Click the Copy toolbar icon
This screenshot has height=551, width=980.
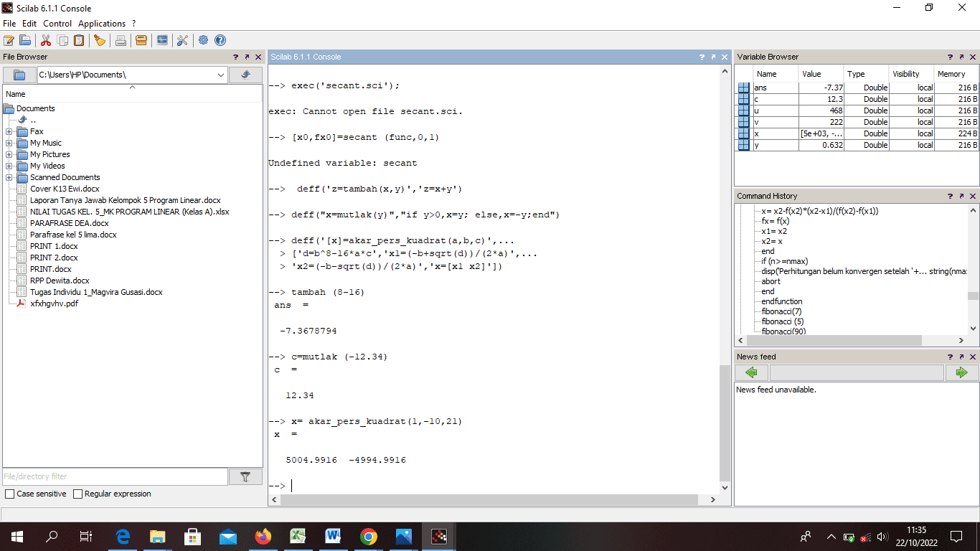[x=62, y=40]
